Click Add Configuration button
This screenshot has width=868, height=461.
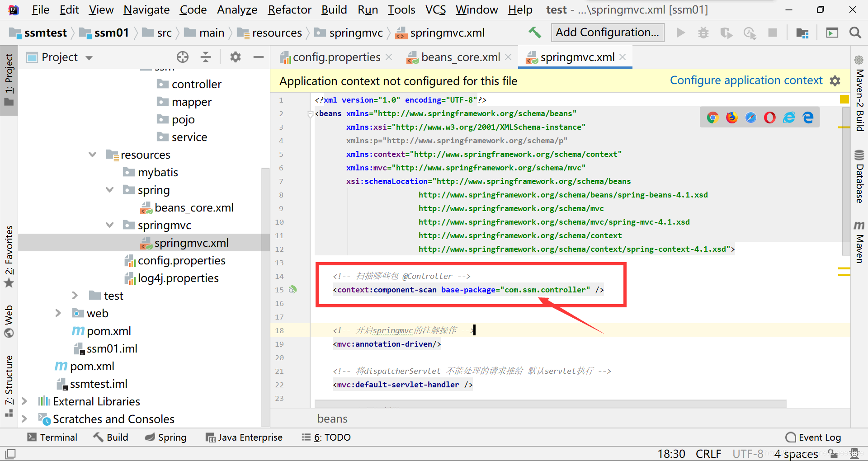coord(608,33)
